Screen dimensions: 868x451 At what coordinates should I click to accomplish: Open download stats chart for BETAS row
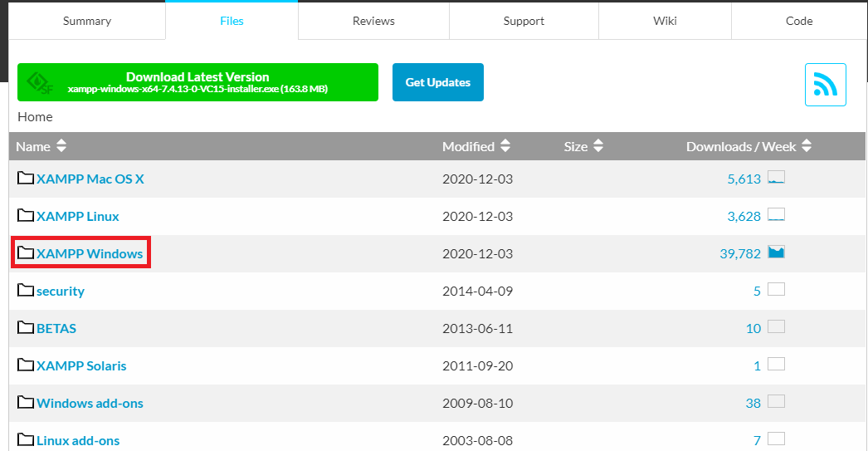[776, 327]
